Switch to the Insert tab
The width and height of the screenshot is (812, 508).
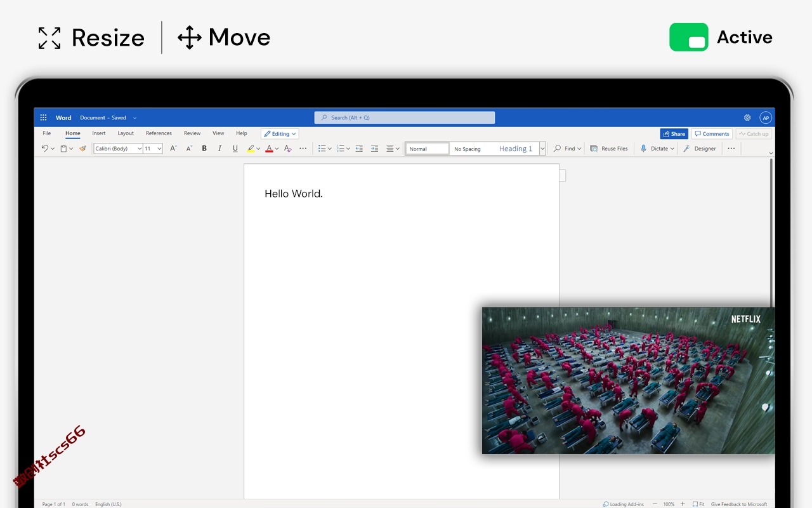[x=99, y=133]
